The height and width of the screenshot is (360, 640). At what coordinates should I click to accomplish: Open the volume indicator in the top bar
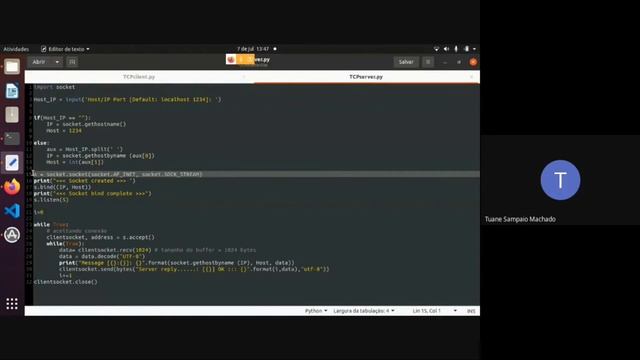click(446, 49)
